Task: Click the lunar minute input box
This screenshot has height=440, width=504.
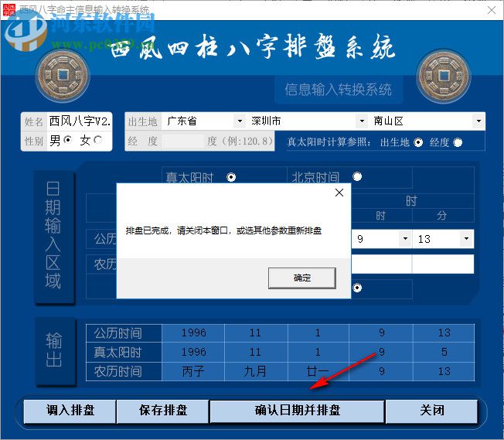Action: (443, 264)
